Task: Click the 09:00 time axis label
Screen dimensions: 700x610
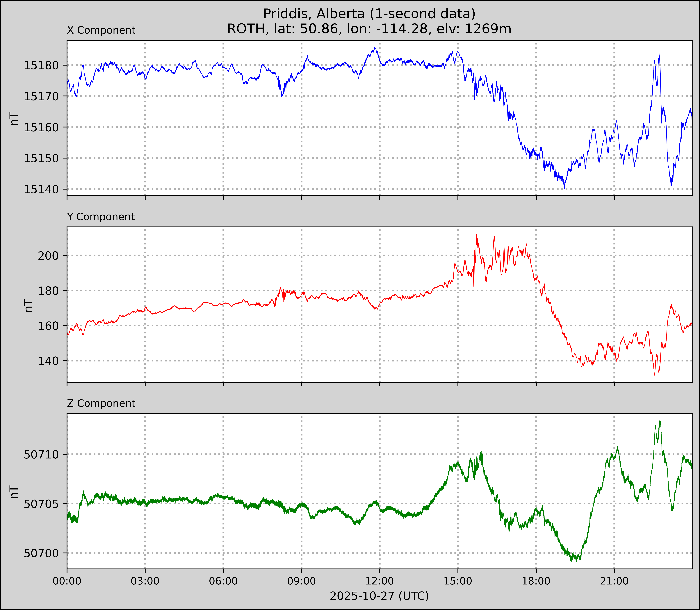Action: click(x=301, y=581)
